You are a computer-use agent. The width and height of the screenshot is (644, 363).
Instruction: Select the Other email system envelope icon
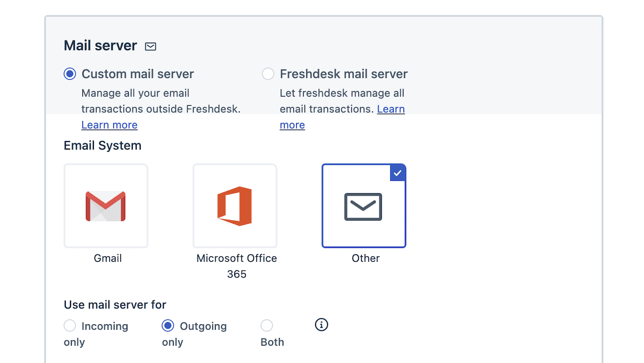[363, 206]
